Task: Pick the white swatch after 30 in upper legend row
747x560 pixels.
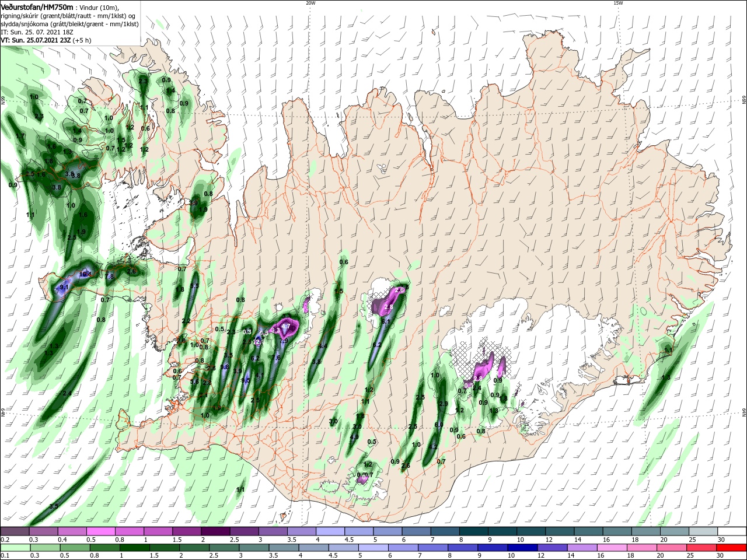Action: [x=732, y=531]
